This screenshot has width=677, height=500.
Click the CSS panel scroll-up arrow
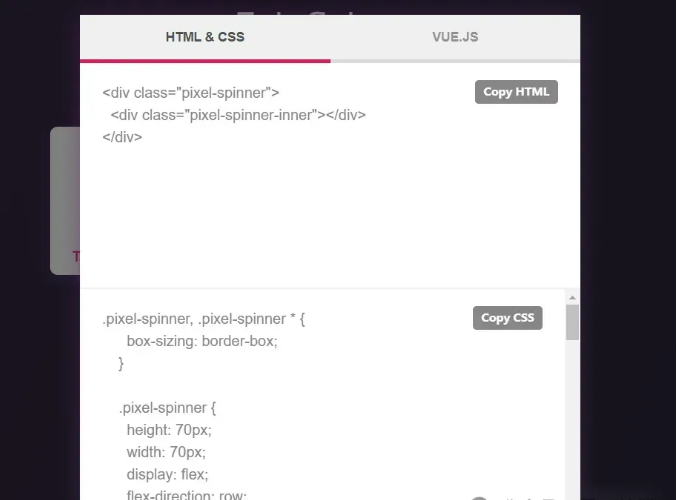pos(573,297)
